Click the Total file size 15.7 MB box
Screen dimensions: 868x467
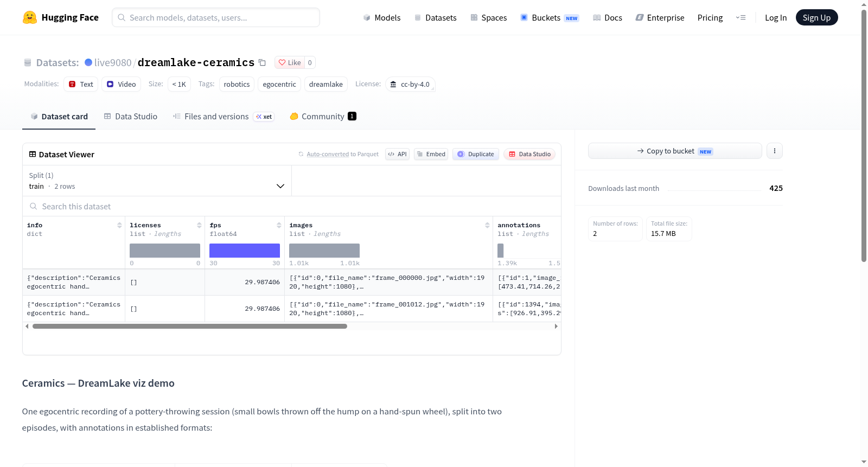click(669, 229)
